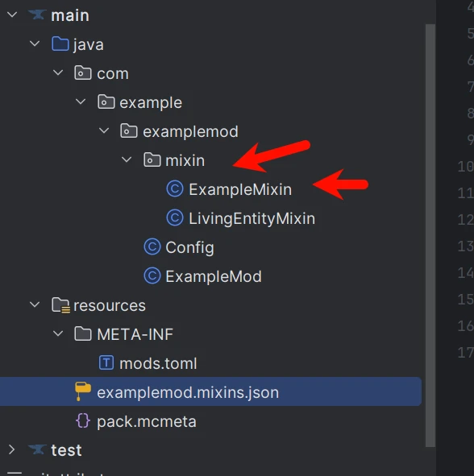Click the Config class icon

click(152, 246)
